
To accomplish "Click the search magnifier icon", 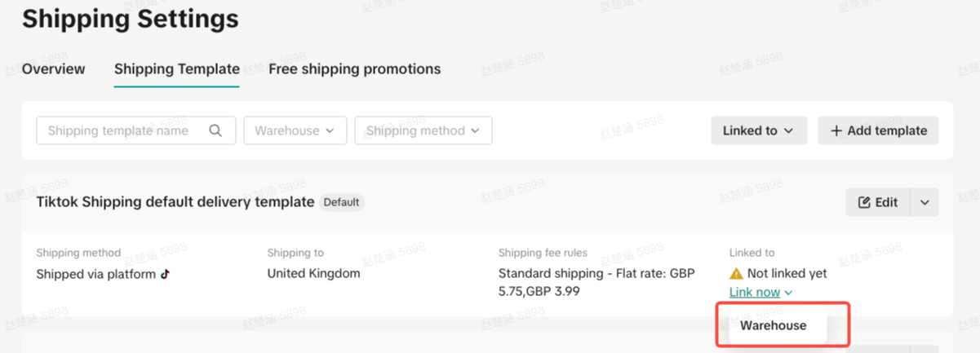I will coord(215,130).
